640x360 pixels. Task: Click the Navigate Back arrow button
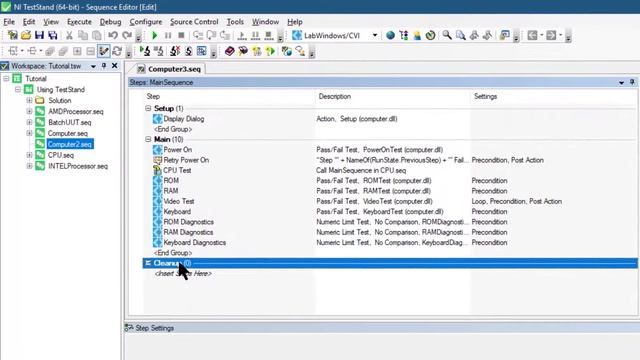(x=532, y=36)
